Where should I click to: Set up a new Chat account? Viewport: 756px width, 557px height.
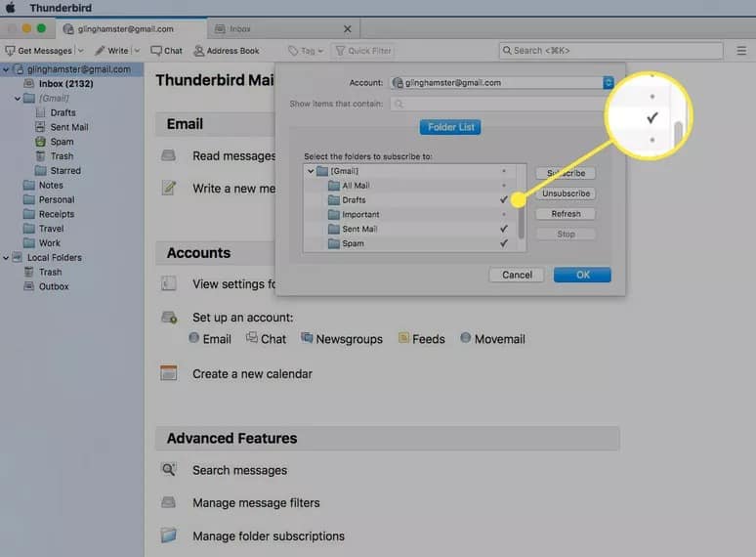click(266, 339)
